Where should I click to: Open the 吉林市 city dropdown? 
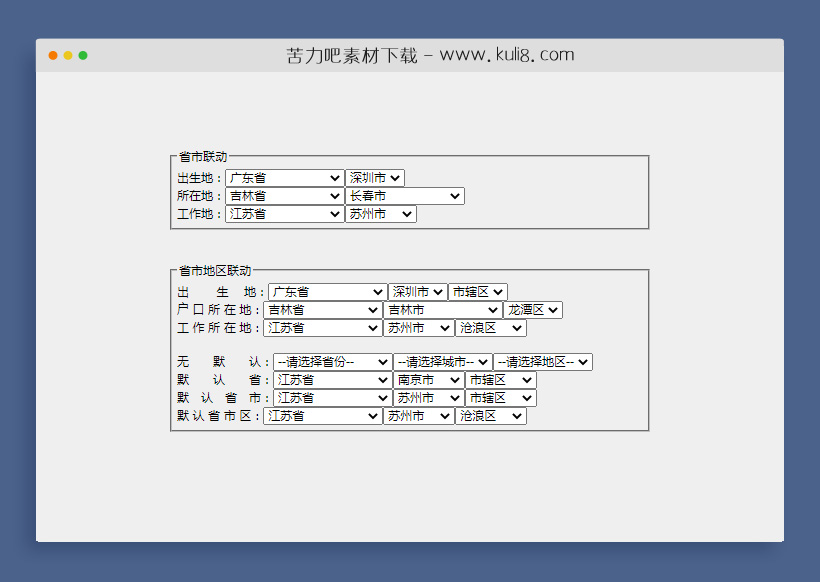tap(443, 310)
